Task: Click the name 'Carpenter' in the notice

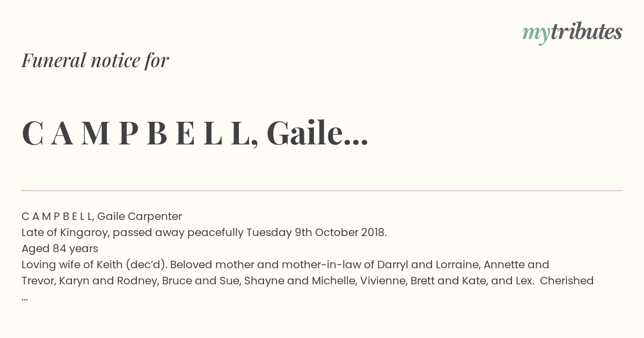Action: click(x=156, y=217)
